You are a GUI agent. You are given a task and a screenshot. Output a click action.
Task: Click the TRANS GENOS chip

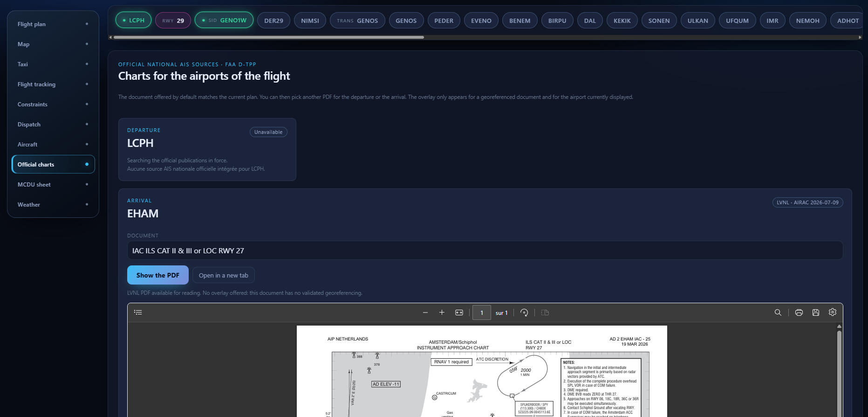click(x=357, y=21)
